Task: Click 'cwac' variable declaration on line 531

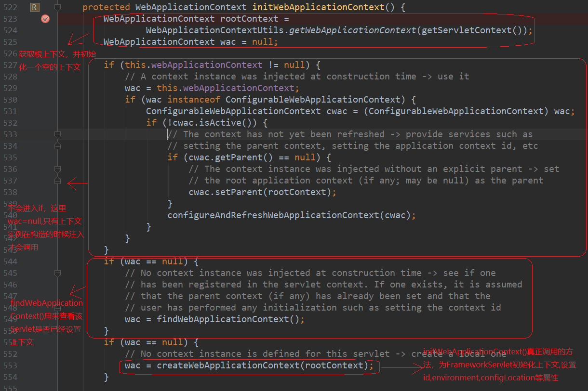Action: [x=337, y=111]
